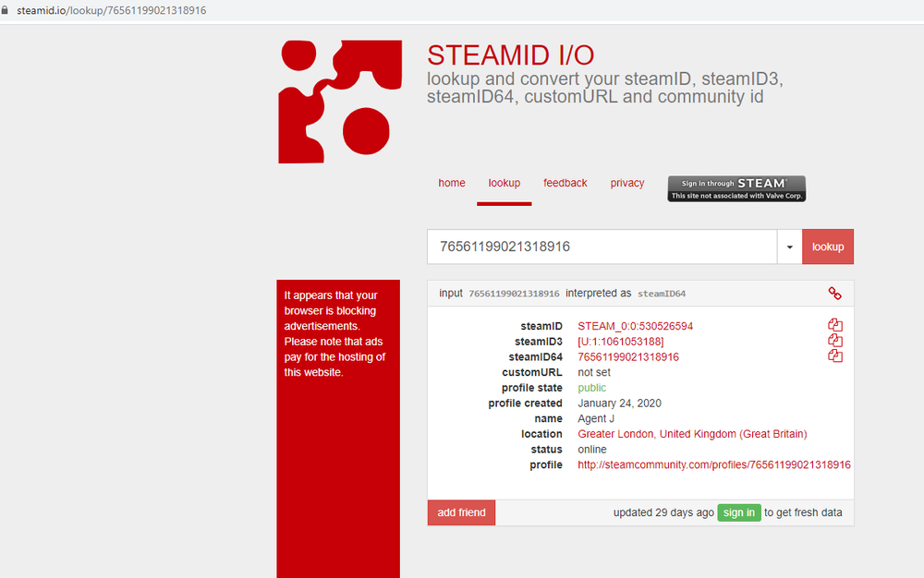Click Sign in through Steam button
Image resolution: width=924 pixels, height=578 pixels.
(736, 188)
